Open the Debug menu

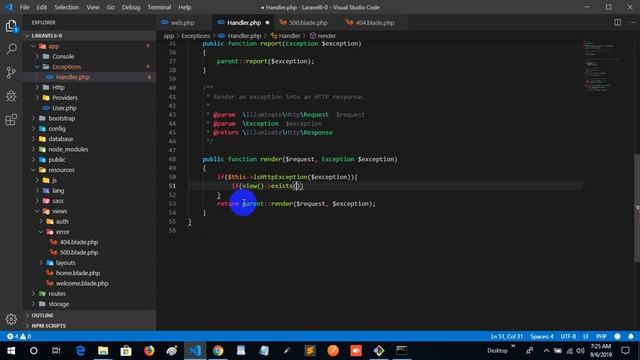(x=131, y=7)
